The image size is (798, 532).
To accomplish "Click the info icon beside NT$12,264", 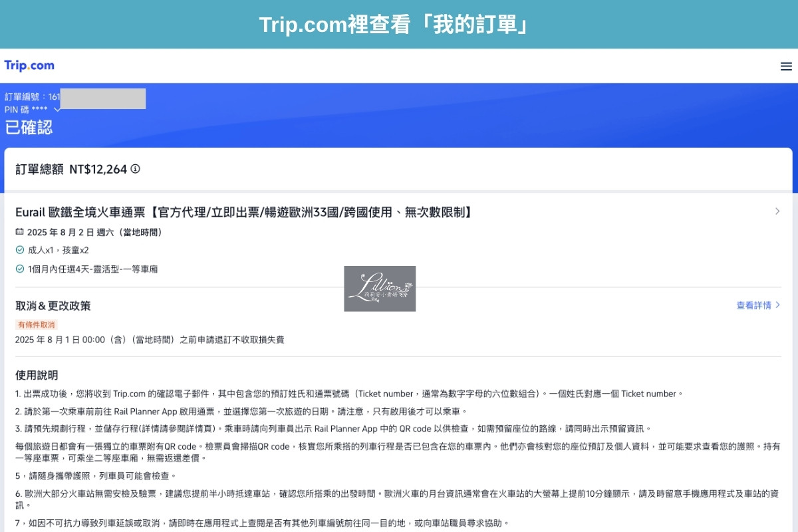I will (x=136, y=169).
